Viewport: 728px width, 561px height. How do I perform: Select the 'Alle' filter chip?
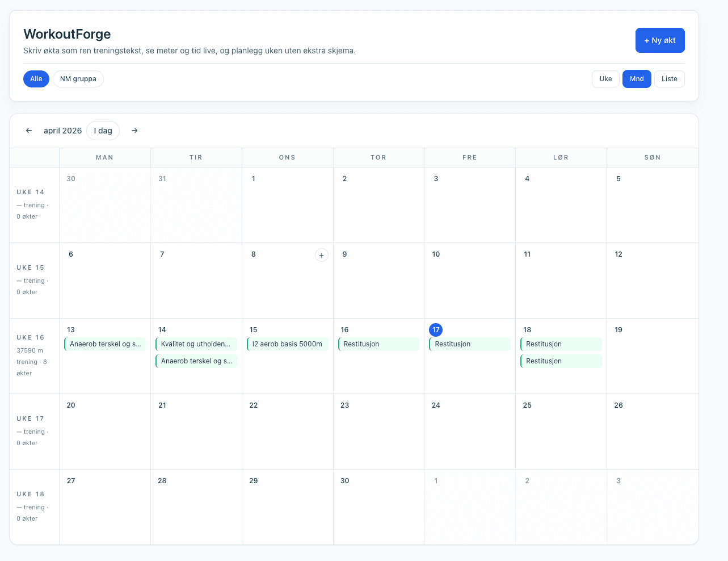click(x=36, y=78)
